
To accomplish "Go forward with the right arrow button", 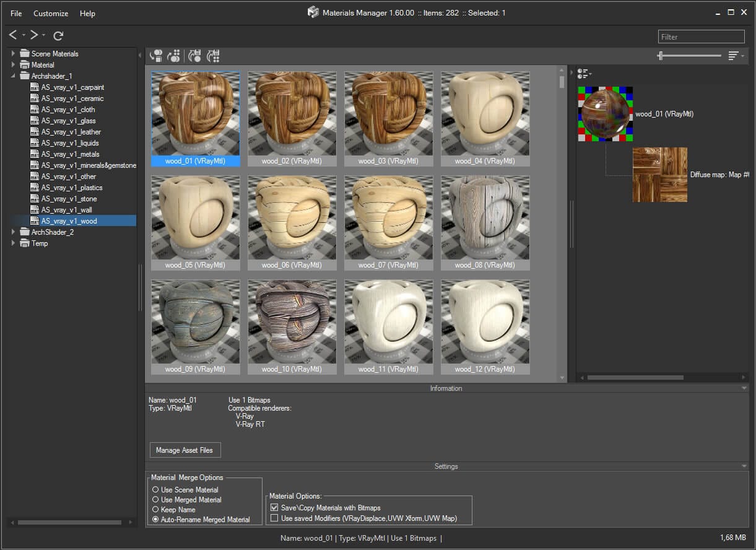I will [35, 35].
